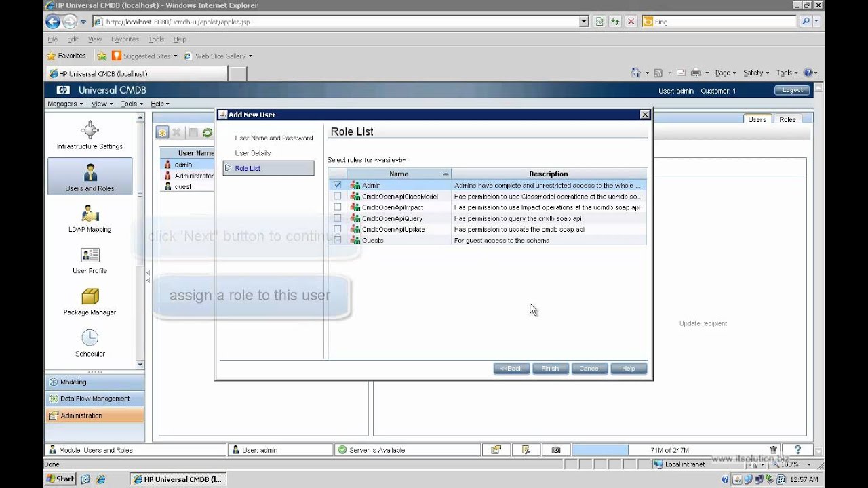
Task: Go to User Name and Password step
Action: 274,138
